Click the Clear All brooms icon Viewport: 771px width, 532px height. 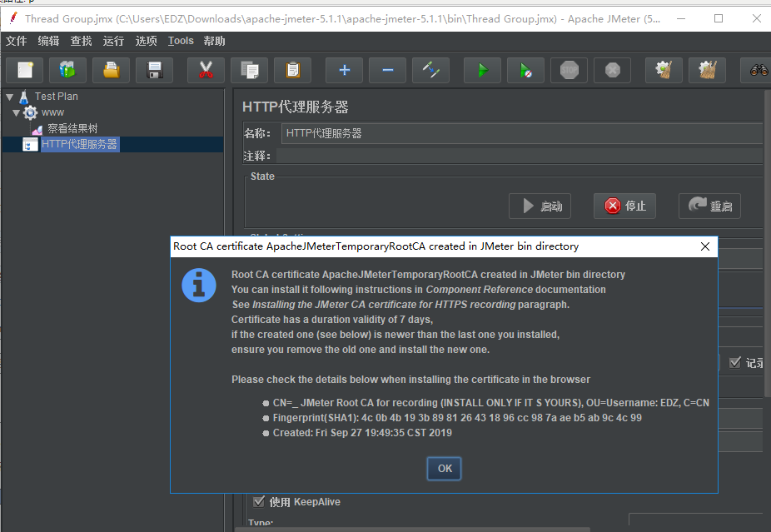tap(707, 70)
